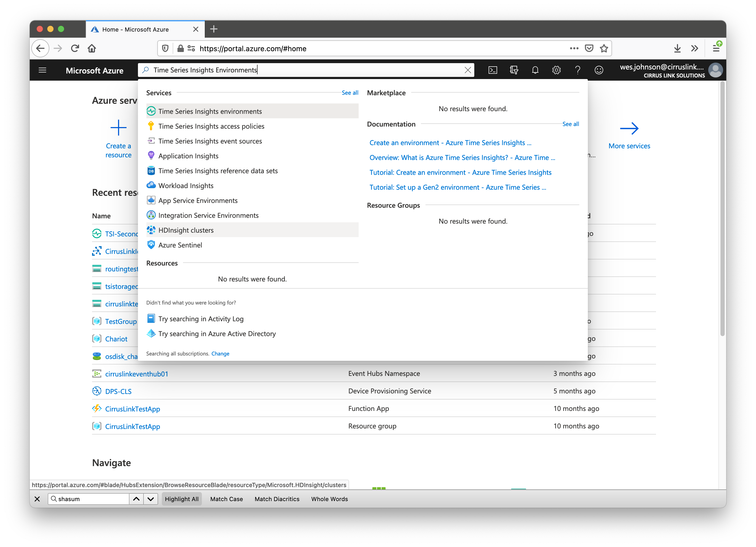Screen dimensions: 756x547
Task: Clear the Azure search box text
Action: [x=468, y=70]
